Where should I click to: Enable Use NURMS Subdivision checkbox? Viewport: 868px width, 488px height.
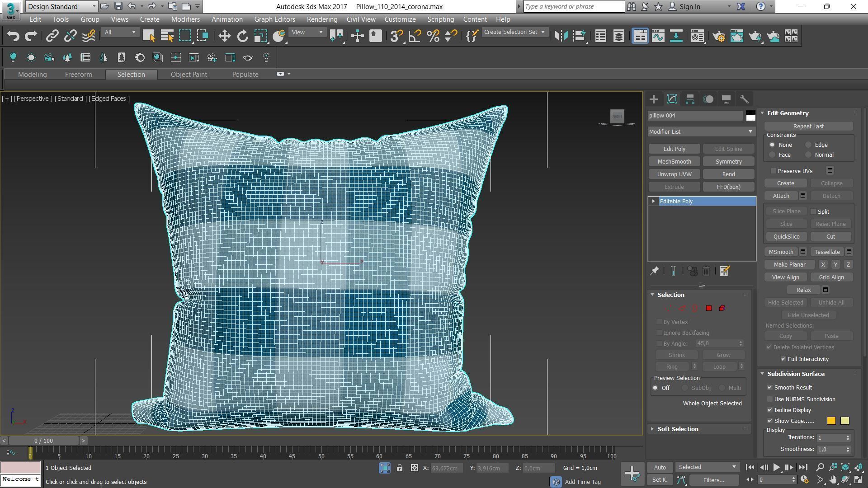coord(770,399)
